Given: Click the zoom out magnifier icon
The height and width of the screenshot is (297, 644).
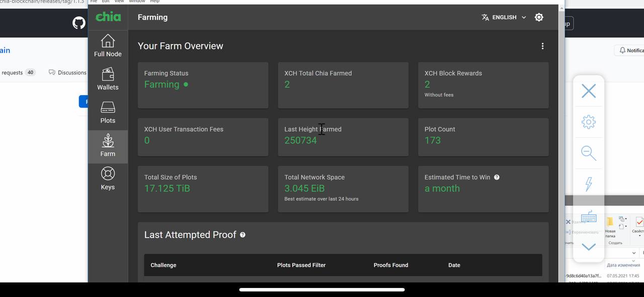Looking at the screenshot, I should [589, 153].
